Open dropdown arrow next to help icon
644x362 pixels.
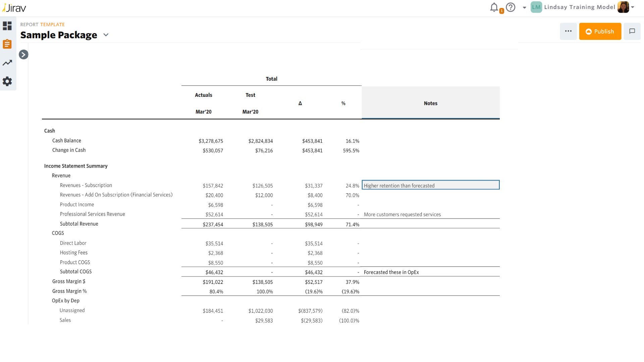coord(524,7)
